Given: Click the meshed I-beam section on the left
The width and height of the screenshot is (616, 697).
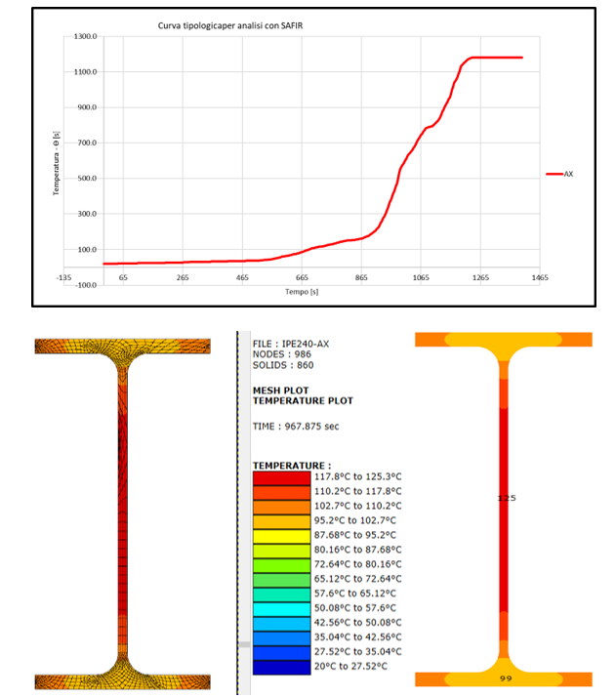Looking at the screenshot, I should tap(122, 512).
